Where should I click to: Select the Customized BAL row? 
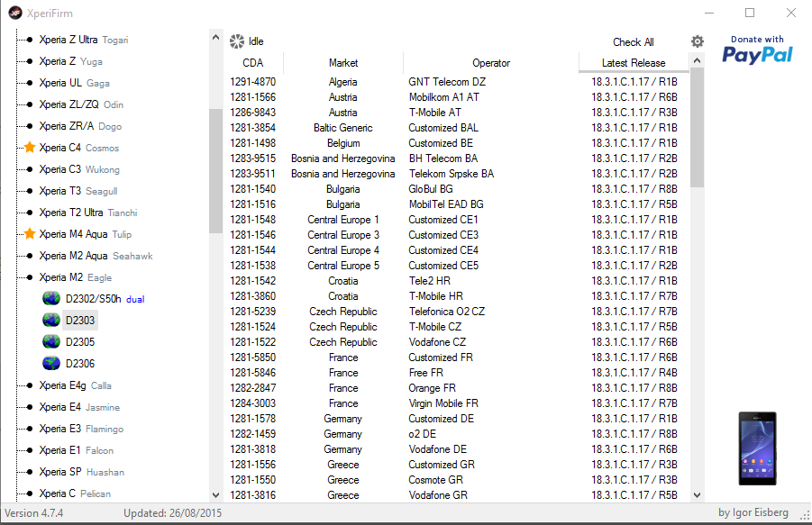457,128
